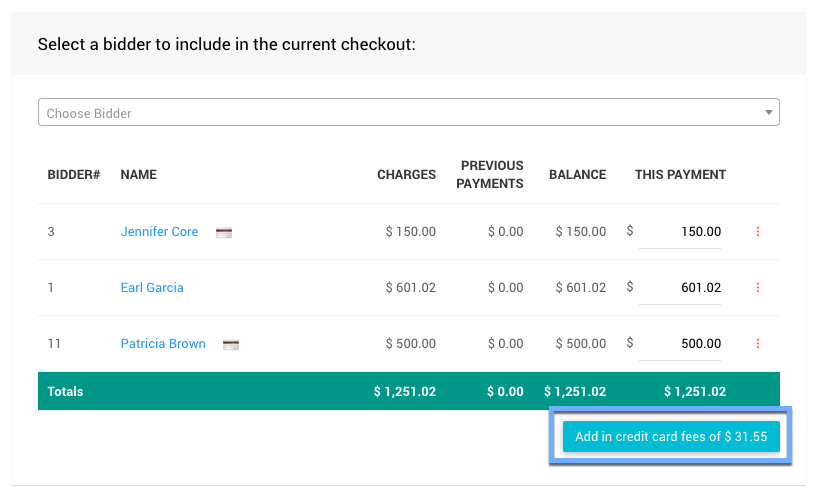Click the credit card icon beside Patricia Brown
Viewport: 815px width, 498px height.
tap(231, 344)
